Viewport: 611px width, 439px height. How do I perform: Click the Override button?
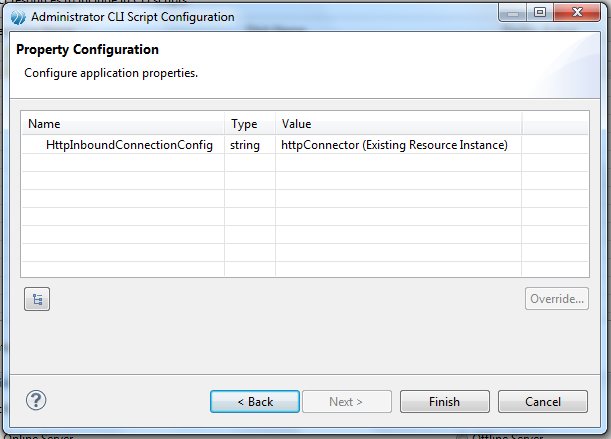[x=556, y=299]
